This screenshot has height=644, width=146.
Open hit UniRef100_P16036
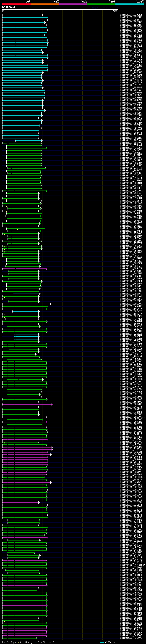131,623
